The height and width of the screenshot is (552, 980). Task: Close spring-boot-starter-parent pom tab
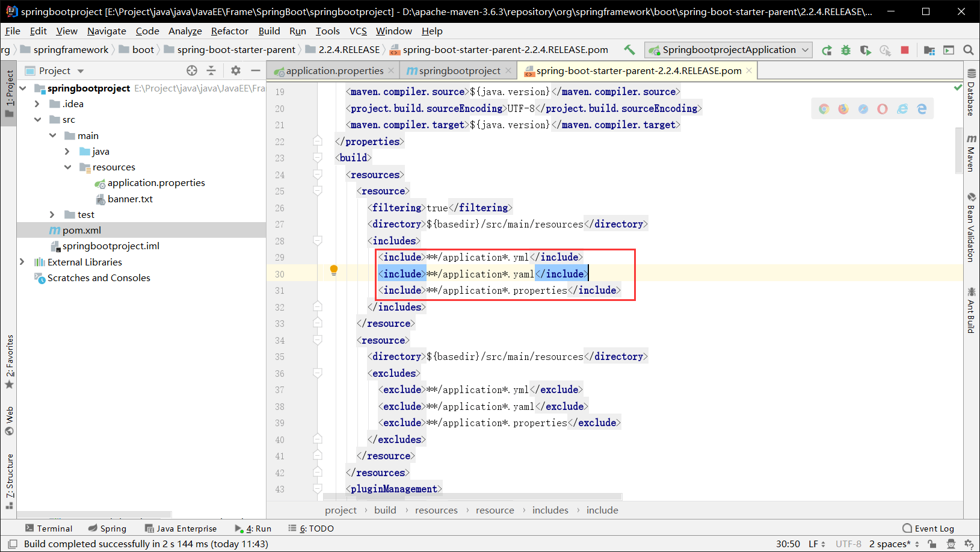click(x=749, y=70)
